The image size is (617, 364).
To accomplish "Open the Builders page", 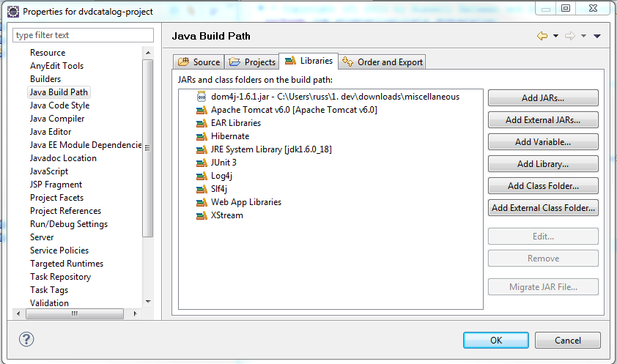I will coord(45,79).
